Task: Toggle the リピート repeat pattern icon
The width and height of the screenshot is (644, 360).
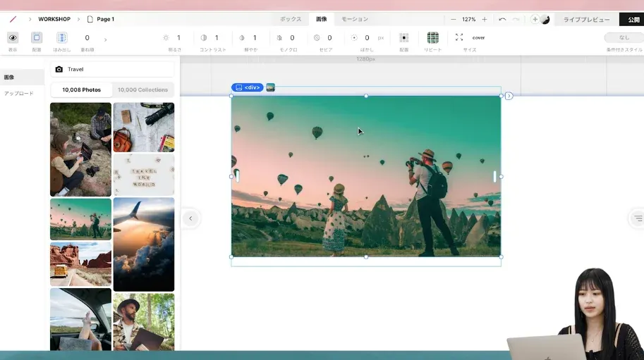Action: [x=433, y=38]
